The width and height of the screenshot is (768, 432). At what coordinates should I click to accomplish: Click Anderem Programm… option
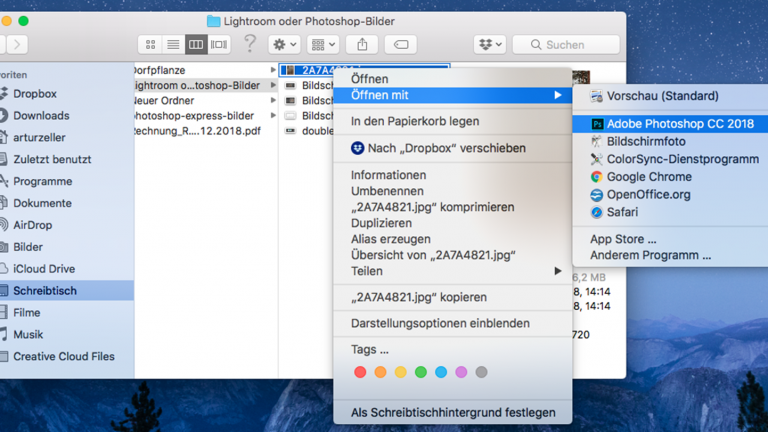click(650, 256)
